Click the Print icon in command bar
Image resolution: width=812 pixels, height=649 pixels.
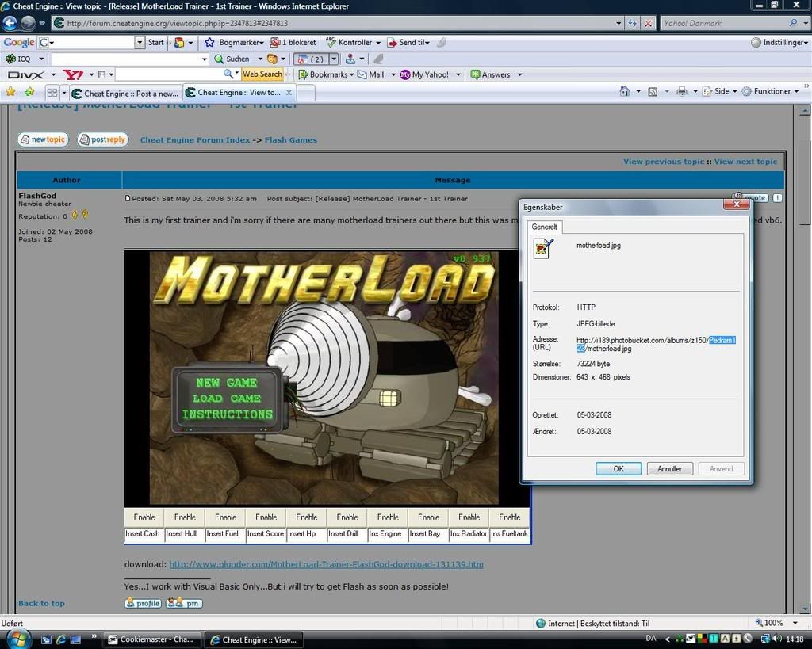pos(681,91)
